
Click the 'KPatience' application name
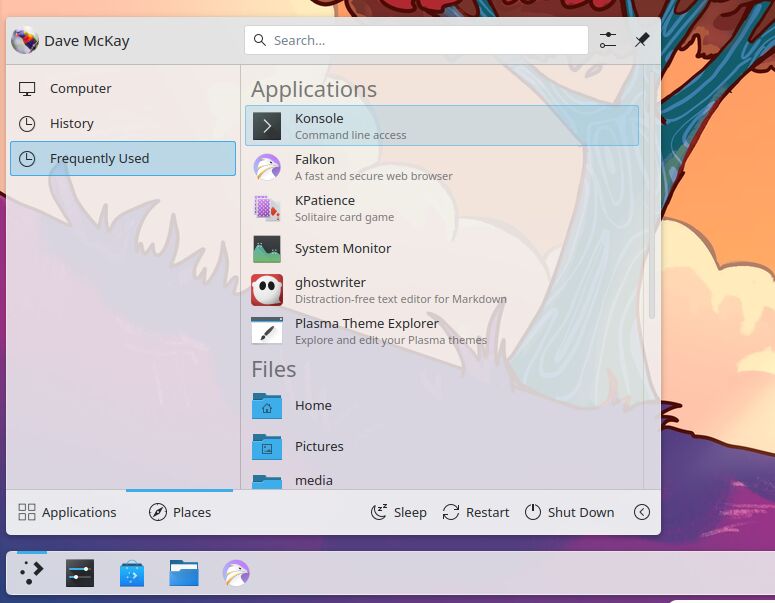325,201
